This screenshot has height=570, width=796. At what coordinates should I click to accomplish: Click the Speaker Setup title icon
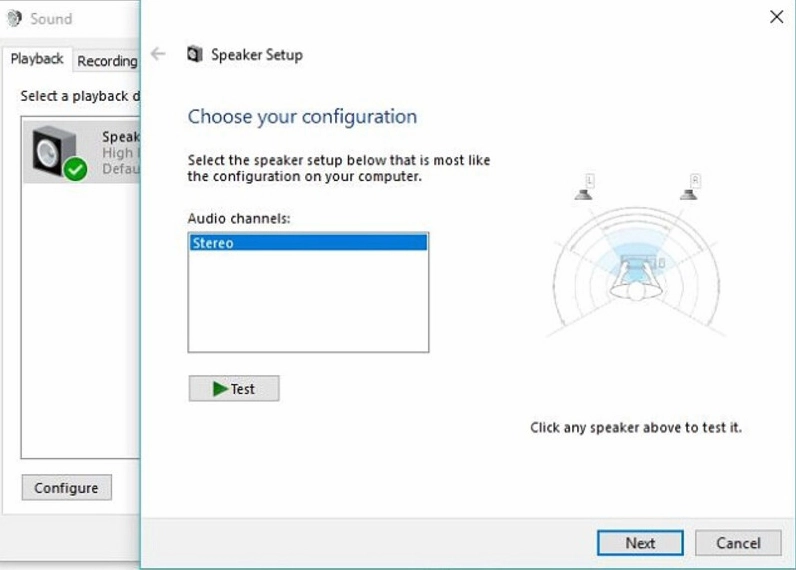point(195,55)
